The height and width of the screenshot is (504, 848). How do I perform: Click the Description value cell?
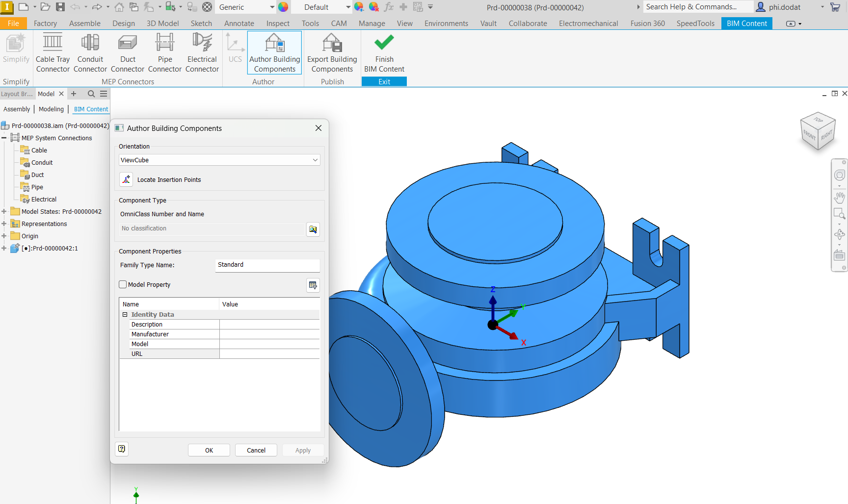click(269, 324)
